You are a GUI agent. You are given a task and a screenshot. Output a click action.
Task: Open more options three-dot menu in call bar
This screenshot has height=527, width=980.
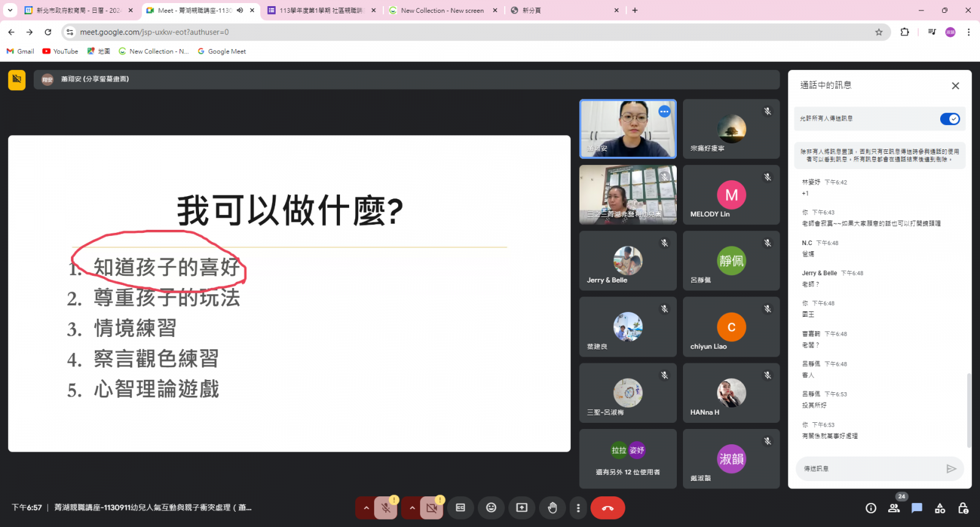pos(578,507)
